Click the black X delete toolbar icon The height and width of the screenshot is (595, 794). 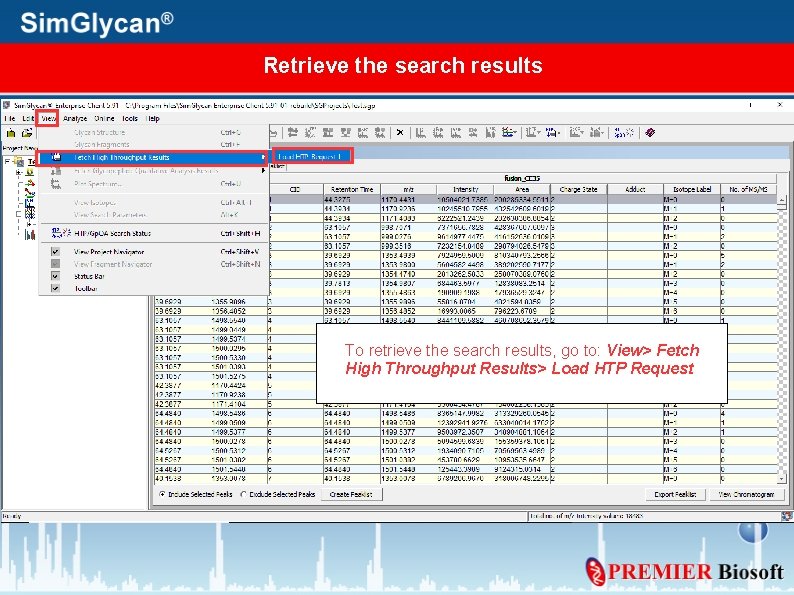pyautogui.click(x=400, y=133)
